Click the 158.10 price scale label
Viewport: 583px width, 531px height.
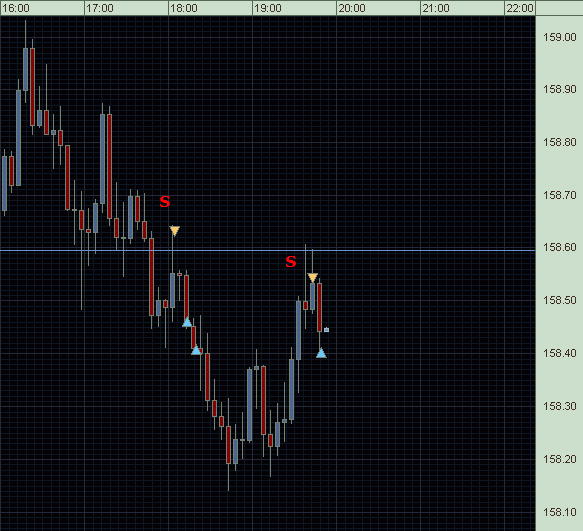560,512
